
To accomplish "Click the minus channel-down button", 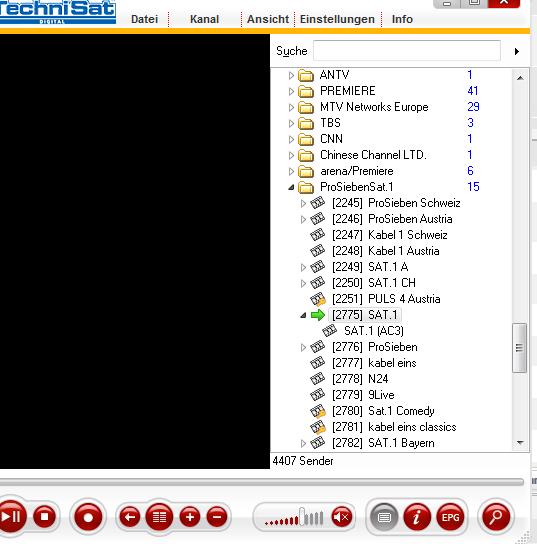I will (217, 517).
